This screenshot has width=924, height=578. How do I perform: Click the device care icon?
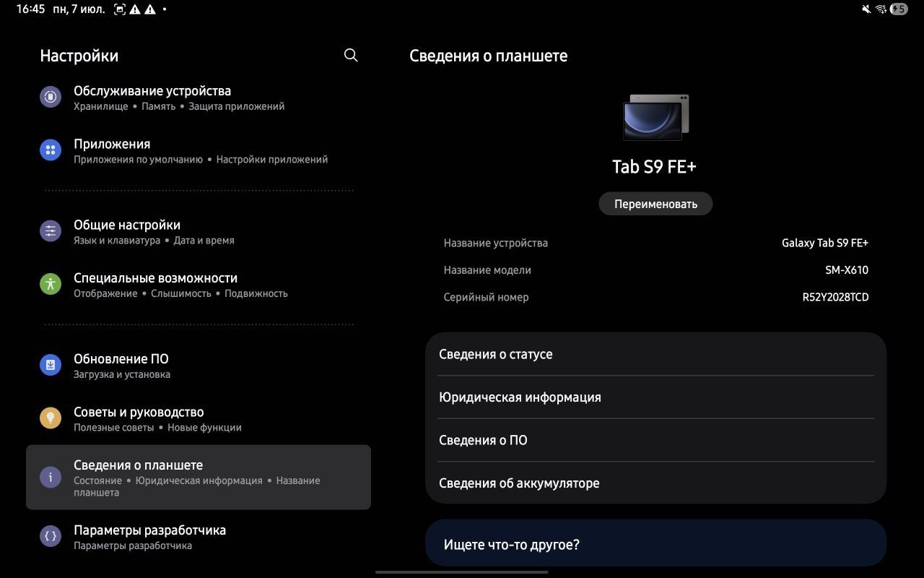51,97
